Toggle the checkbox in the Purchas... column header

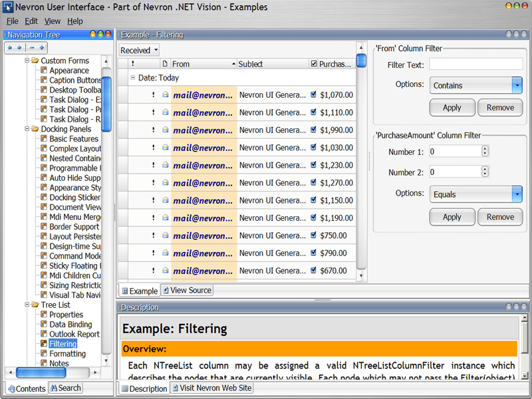point(314,63)
